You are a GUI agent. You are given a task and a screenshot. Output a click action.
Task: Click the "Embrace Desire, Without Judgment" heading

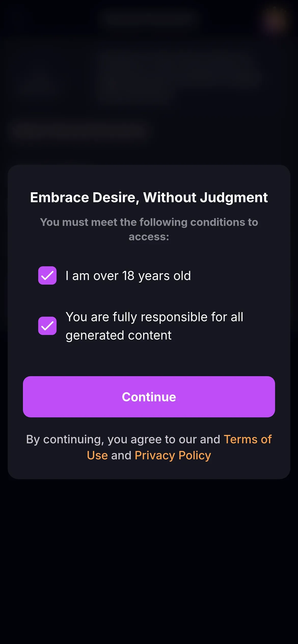point(149,197)
